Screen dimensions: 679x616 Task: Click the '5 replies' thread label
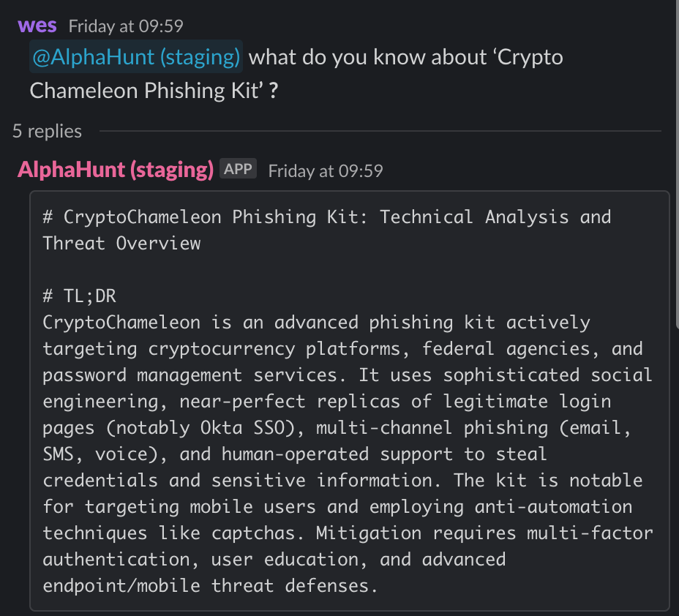coord(48,131)
